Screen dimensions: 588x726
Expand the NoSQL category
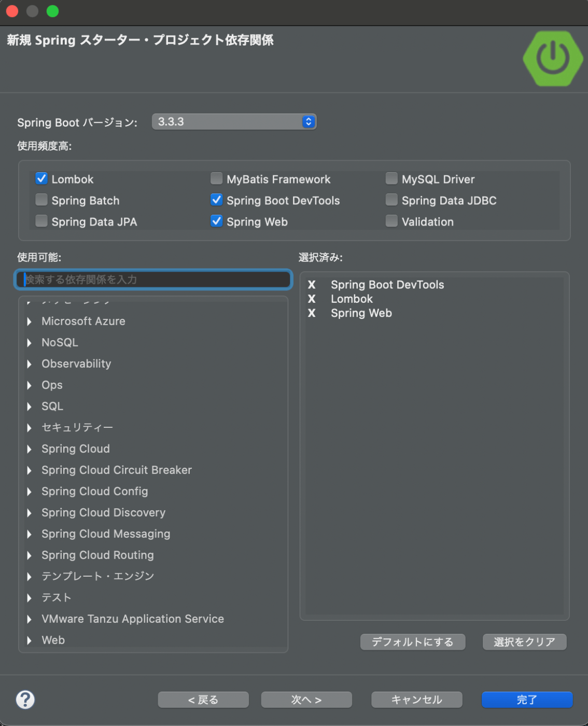coord(30,343)
